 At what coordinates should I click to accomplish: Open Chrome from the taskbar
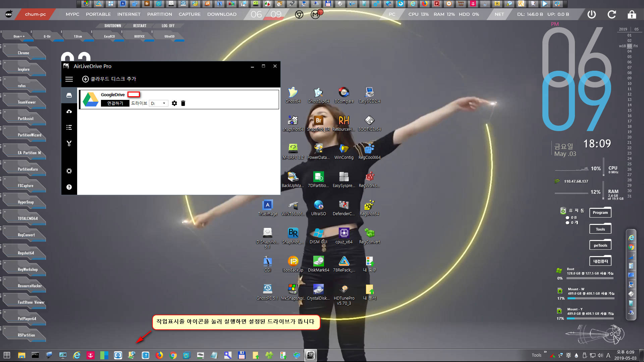(173, 355)
